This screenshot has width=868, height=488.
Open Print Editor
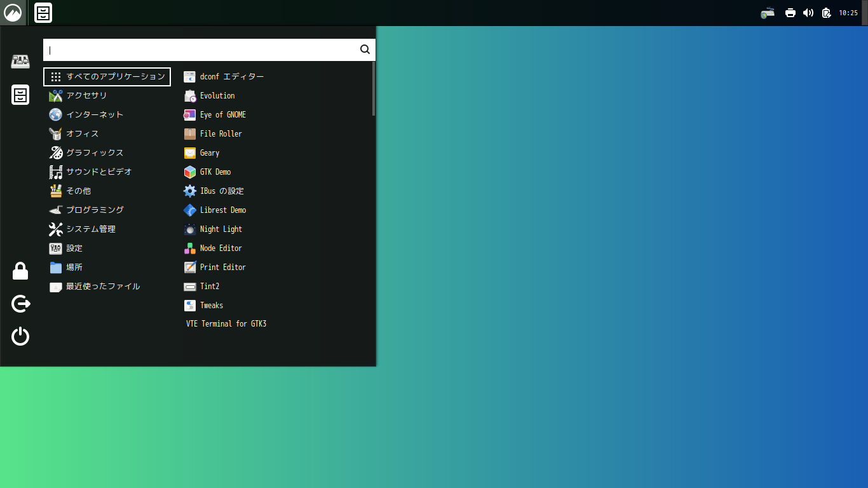tap(275, 267)
